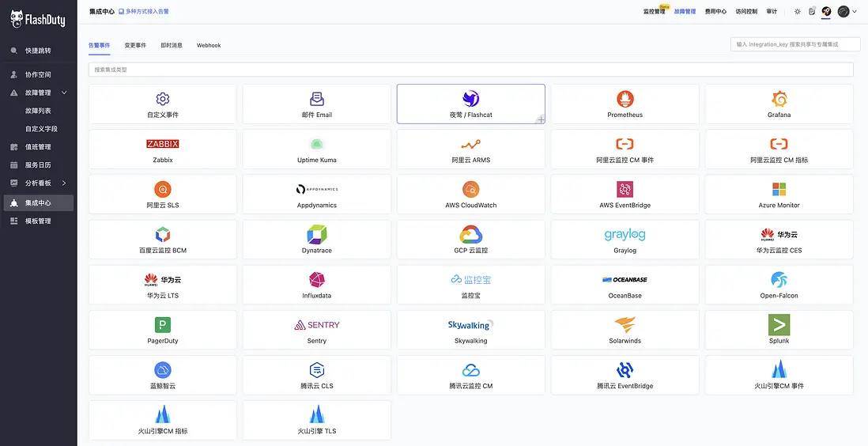
Task: Toggle the theme sun icon
Action: point(797,11)
